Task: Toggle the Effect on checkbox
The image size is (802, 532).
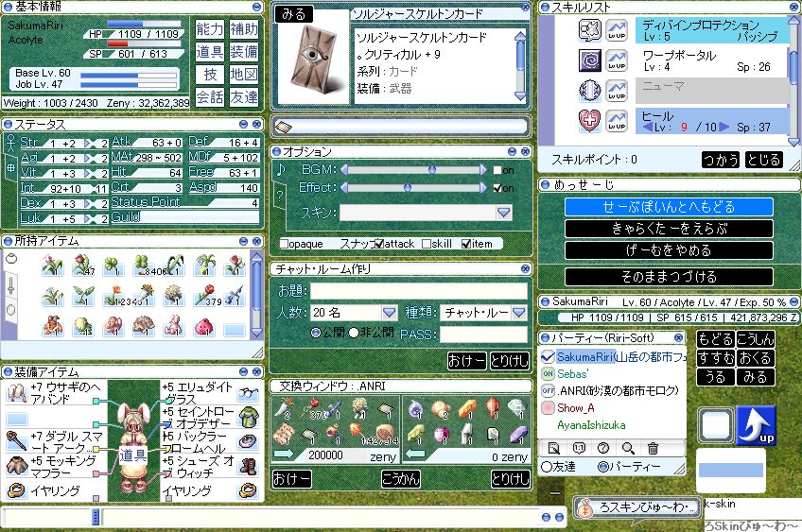Action: point(497,188)
